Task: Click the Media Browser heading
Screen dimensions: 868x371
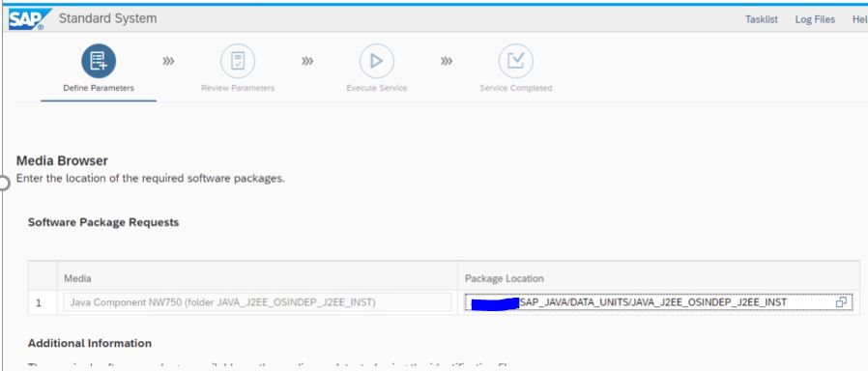Action: (x=62, y=161)
